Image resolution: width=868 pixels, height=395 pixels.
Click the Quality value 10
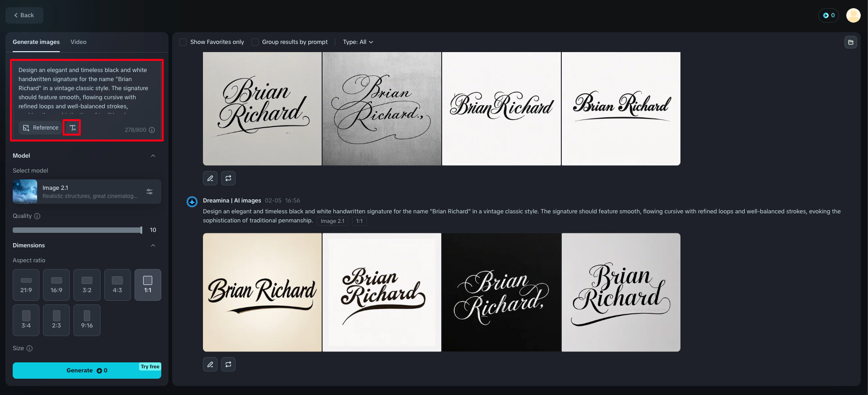153,230
